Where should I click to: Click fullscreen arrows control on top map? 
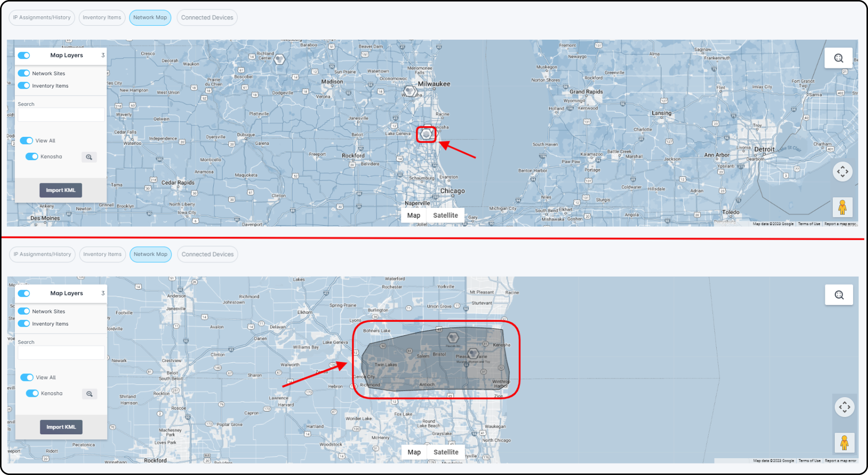(843, 172)
